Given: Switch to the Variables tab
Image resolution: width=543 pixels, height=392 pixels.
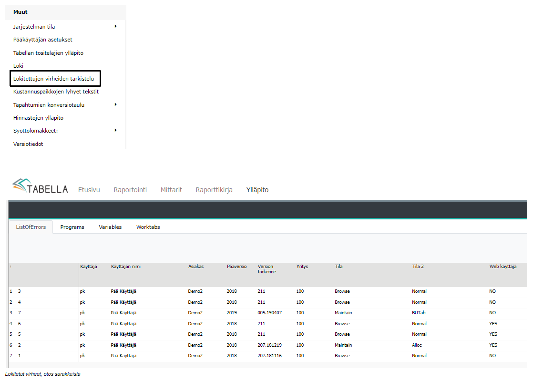Looking at the screenshot, I should [x=110, y=227].
